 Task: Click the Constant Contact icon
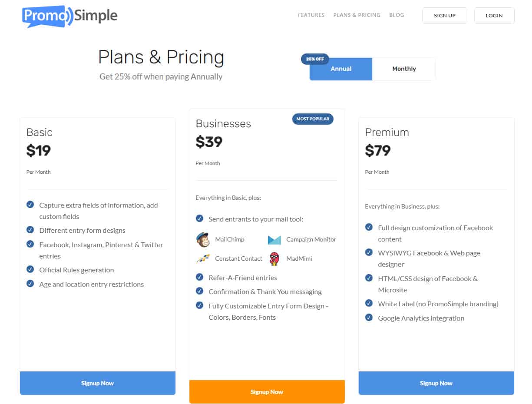click(x=203, y=258)
